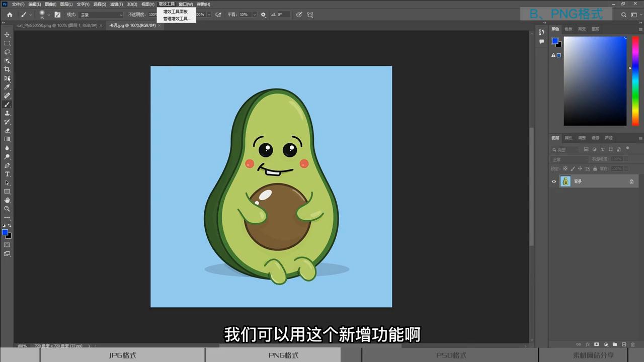Select the Crop tool
The width and height of the screenshot is (644, 362).
tap(7, 69)
